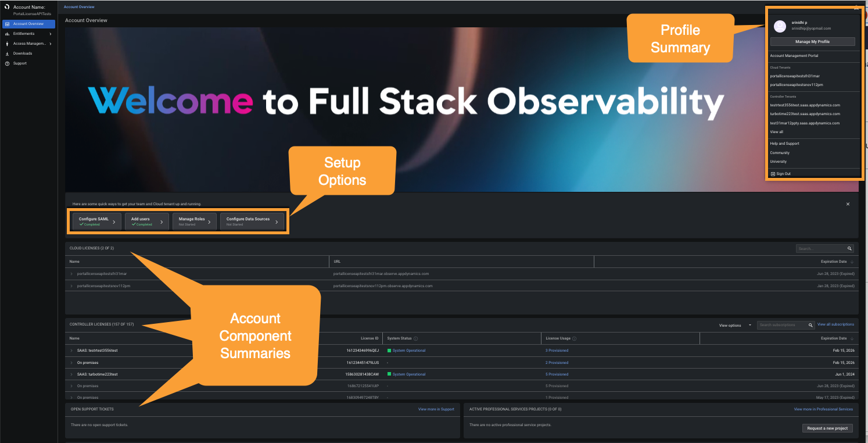Click the License ID column header
The height and width of the screenshot is (443, 868).
[x=370, y=338]
